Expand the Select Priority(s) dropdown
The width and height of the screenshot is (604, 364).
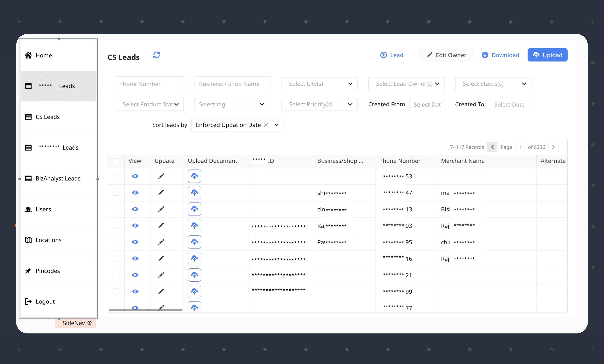tap(319, 104)
